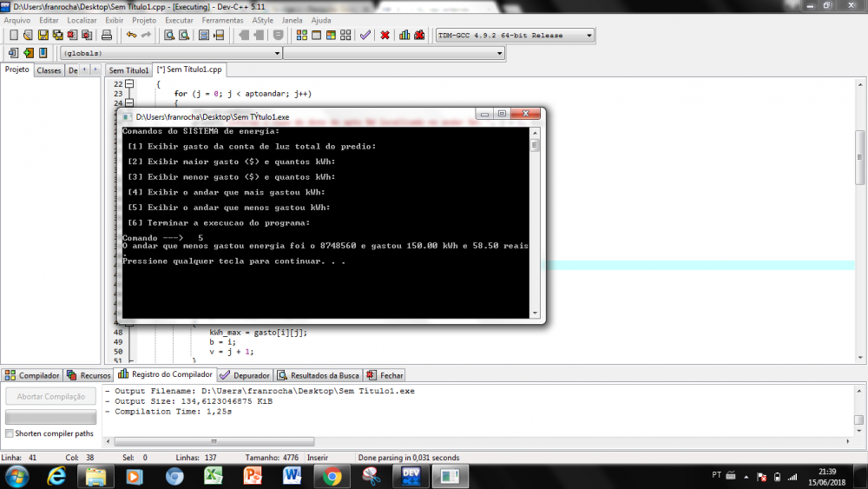Open the Ferramentas menu

click(222, 20)
